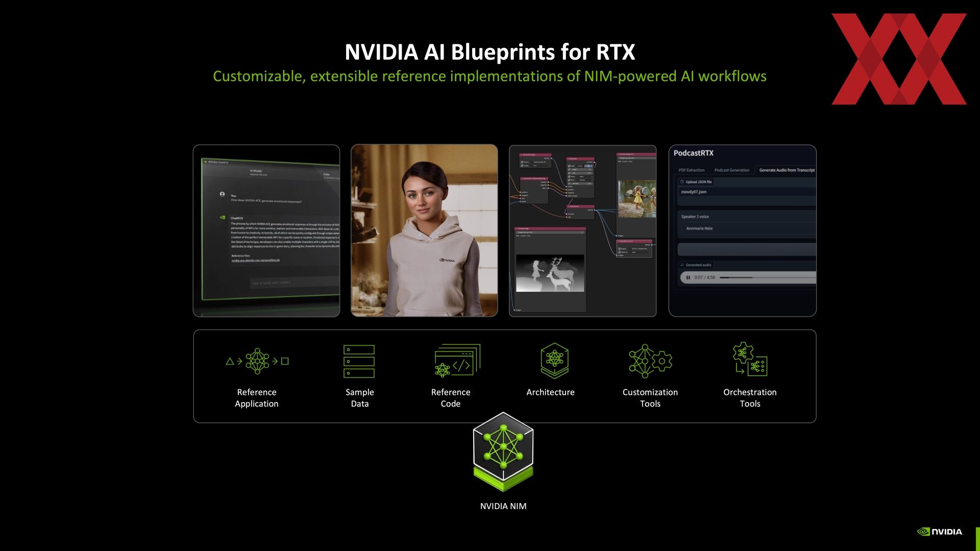Select the Generate Audio from Transcript tab
This screenshot has height=551, width=980.
787,170
